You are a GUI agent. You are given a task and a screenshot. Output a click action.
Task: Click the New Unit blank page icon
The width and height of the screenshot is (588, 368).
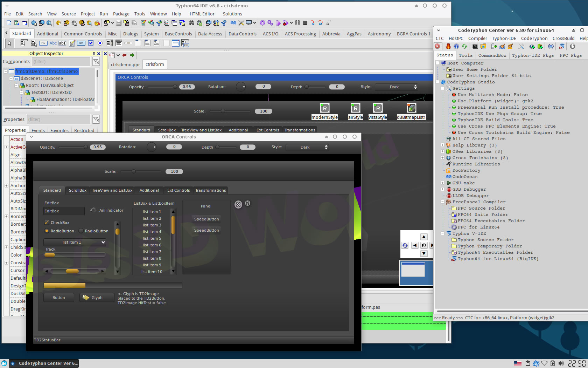(x=9, y=23)
